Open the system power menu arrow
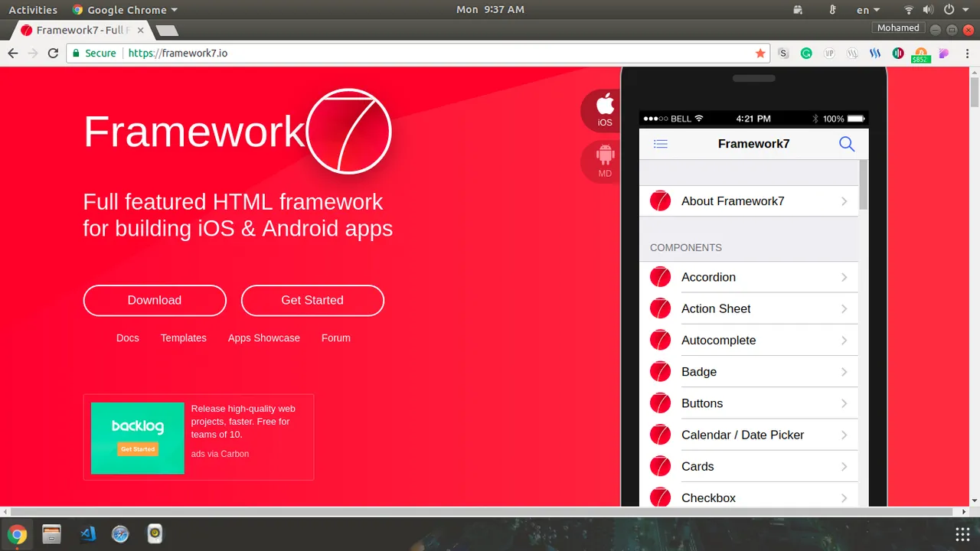980x551 pixels. click(x=966, y=10)
